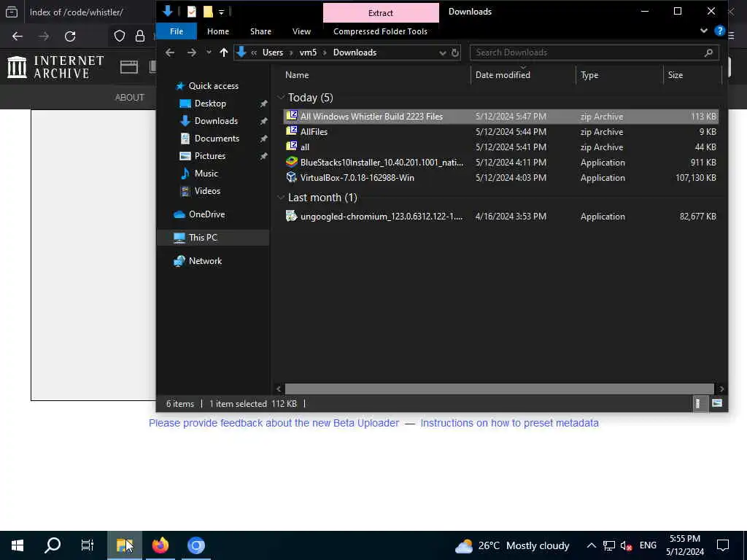Click the Search Downloads field
Screen dimensions: 747x560
[594, 52]
